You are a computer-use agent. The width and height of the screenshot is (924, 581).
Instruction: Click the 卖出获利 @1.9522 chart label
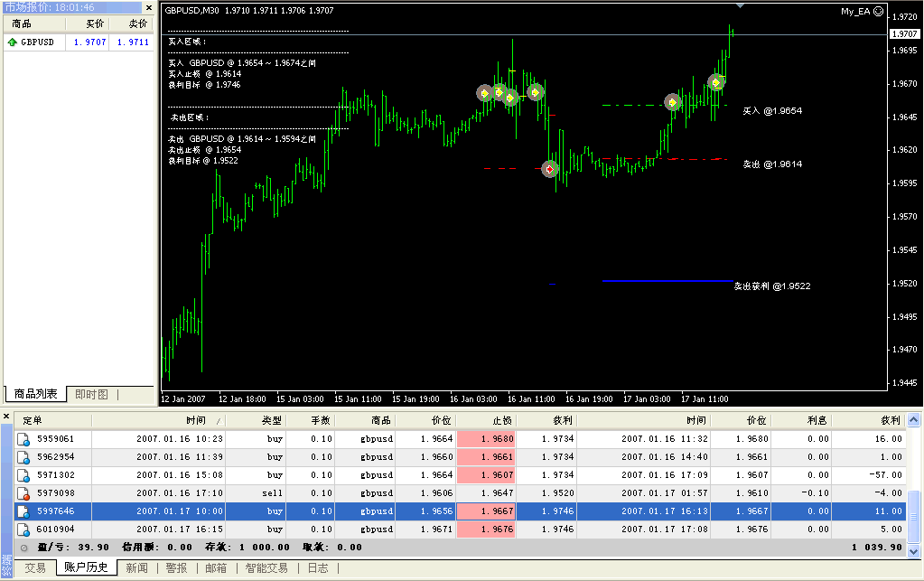[x=772, y=286]
